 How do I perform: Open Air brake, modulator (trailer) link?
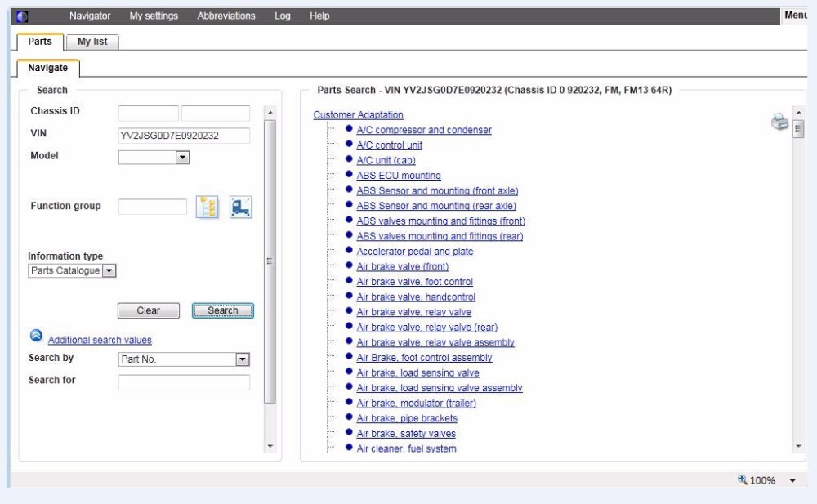click(417, 403)
